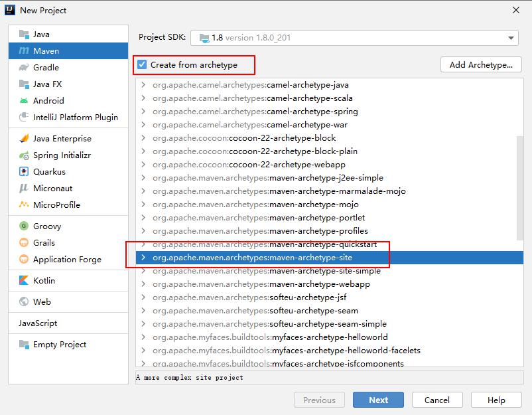Image resolution: width=532 pixels, height=415 pixels.
Task: Click the Add Archetype... button
Action: [481, 64]
